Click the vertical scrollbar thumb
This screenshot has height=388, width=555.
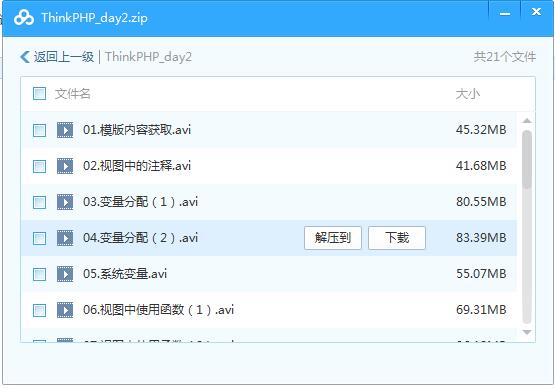point(527,159)
